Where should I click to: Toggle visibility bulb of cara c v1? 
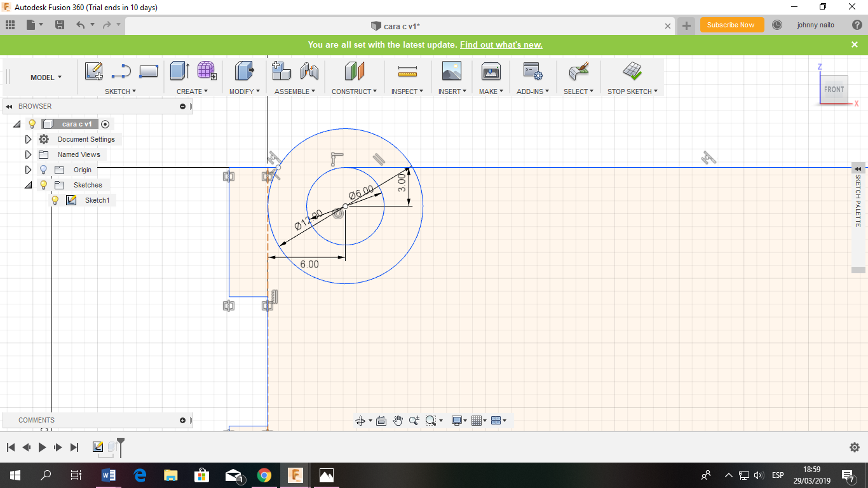[32, 124]
